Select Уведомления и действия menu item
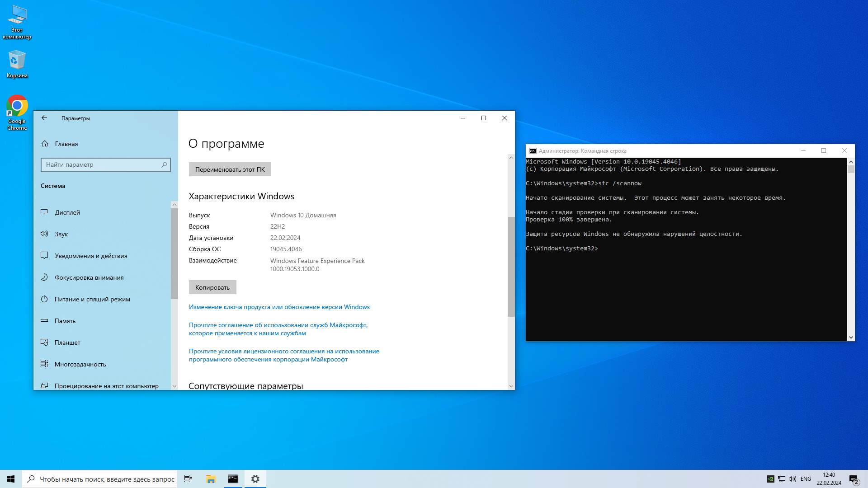This screenshot has height=488, width=868. [91, 256]
